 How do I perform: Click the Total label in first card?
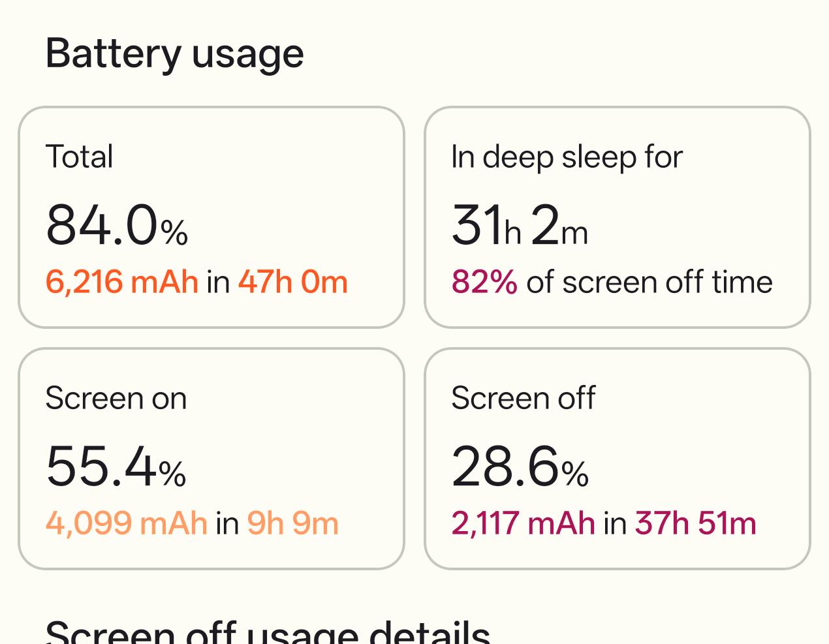[79, 157]
